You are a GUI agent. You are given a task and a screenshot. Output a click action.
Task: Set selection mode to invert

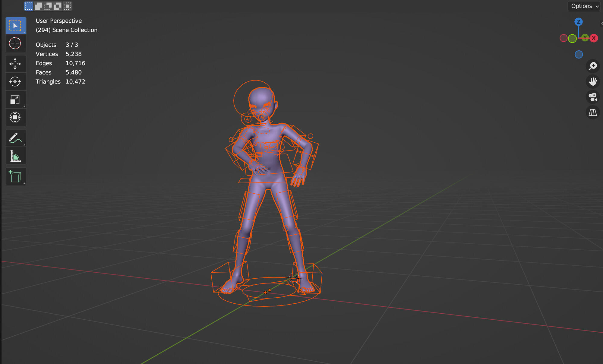(58, 6)
